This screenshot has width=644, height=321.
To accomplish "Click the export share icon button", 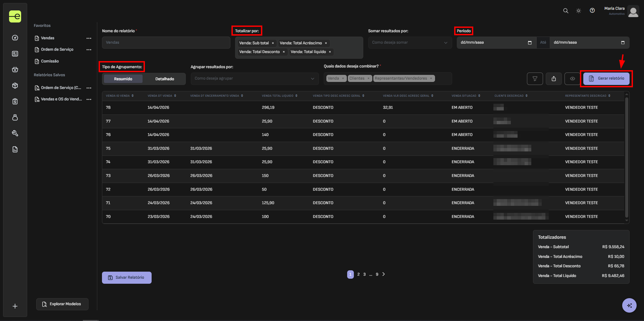I will point(553,79).
